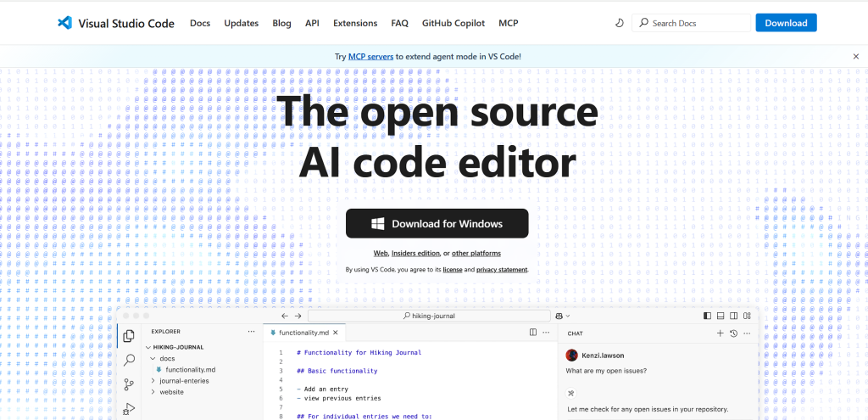Open the Extensions menu item
This screenshot has width=868, height=420.
[x=355, y=23]
